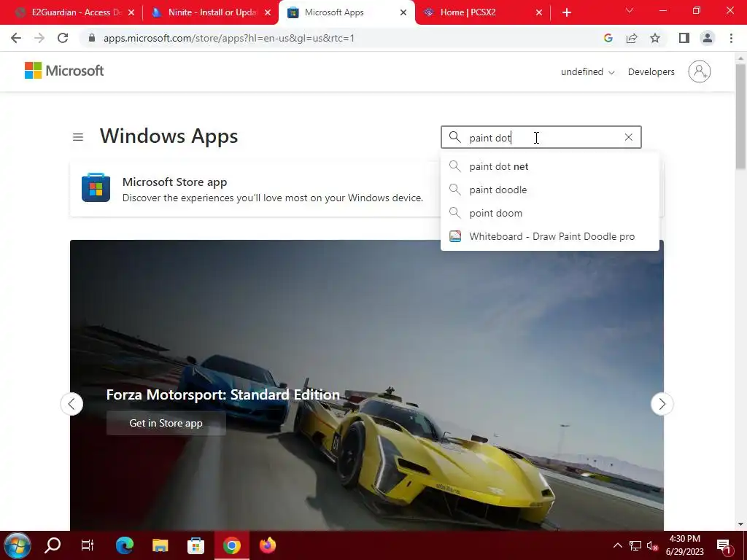Open the hamburger menu beside Windows Apps
Screen dimensions: 747x560
pyautogui.click(x=78, y=137)
